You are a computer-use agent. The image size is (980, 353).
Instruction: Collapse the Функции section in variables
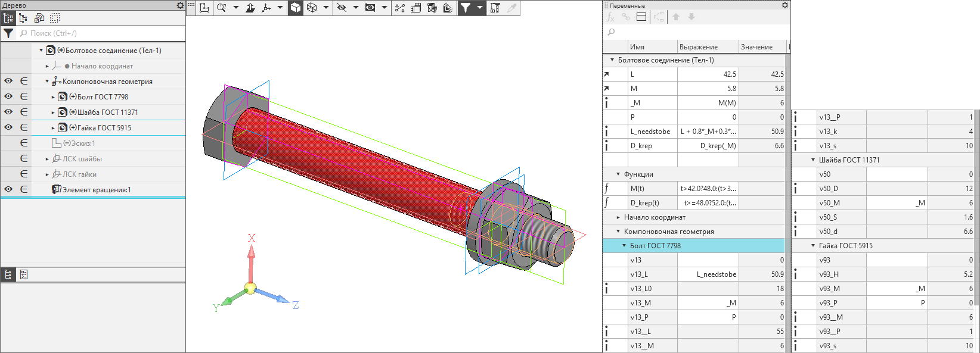click(618, 174)
